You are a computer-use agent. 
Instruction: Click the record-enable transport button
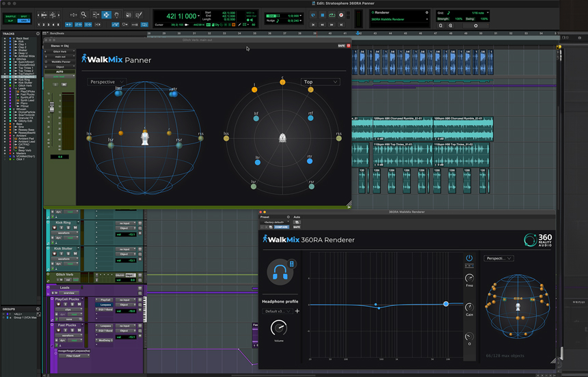pos(341,15)
